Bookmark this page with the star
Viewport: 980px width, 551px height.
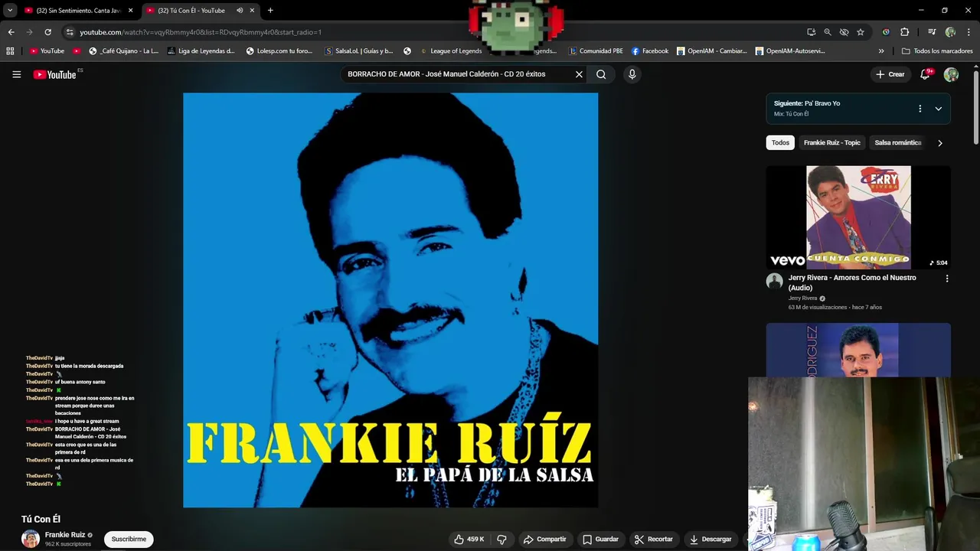click(861, 32)
